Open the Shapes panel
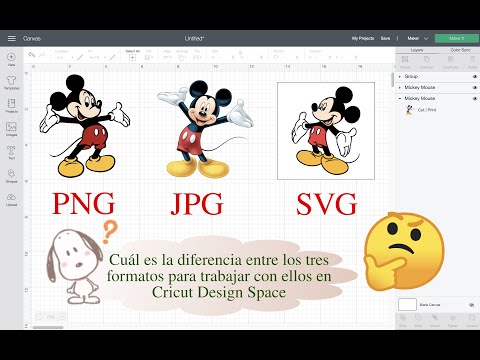The image size is (480, 360). [11, 174]
